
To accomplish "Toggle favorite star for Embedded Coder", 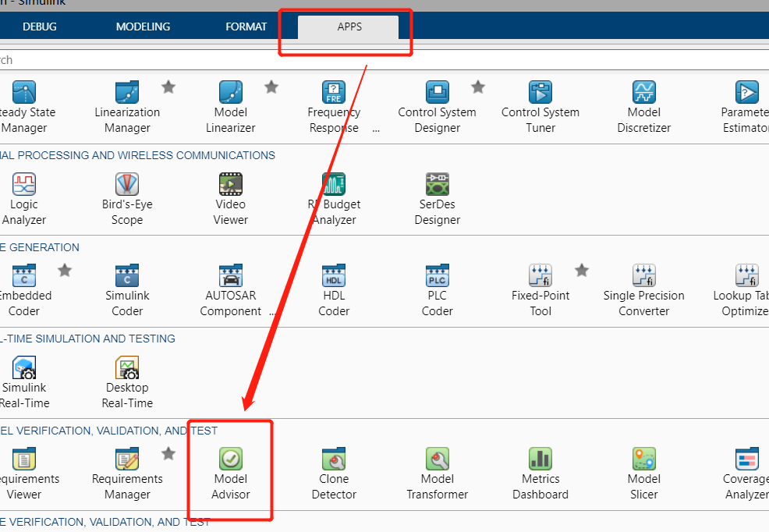I will pos(65,270).
